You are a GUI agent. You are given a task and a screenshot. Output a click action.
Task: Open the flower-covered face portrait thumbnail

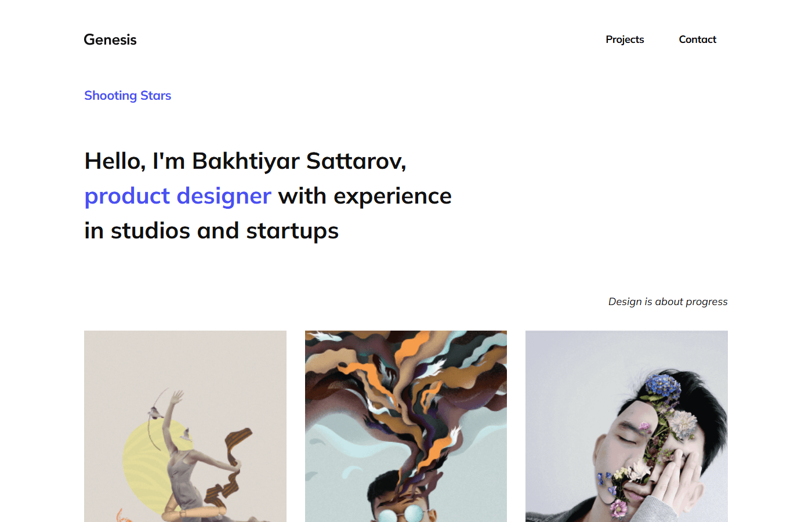[x=626, y=426]
